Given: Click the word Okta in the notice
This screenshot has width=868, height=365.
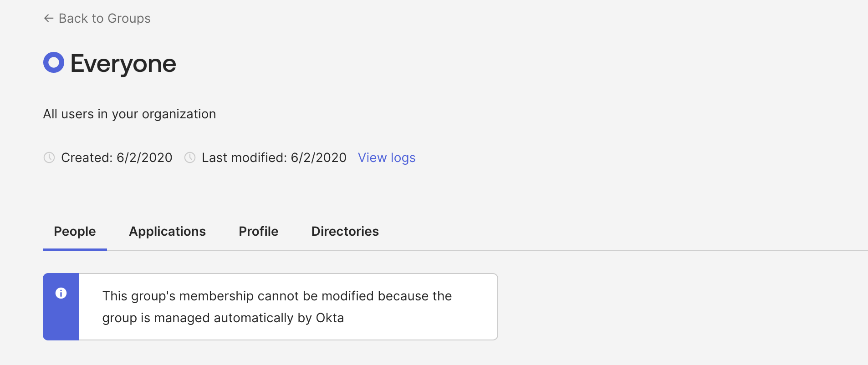Looking at the screenshot, I should pos(330,318).
